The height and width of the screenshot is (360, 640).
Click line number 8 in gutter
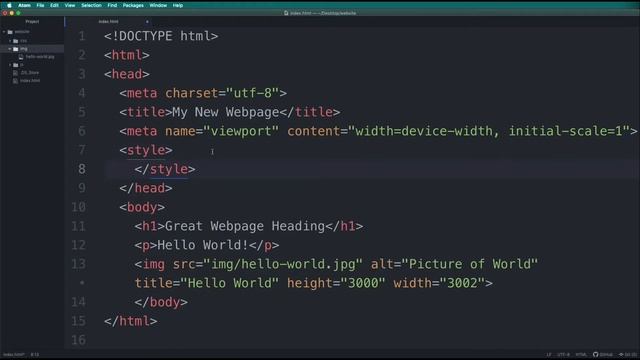[x=82, y=169]
